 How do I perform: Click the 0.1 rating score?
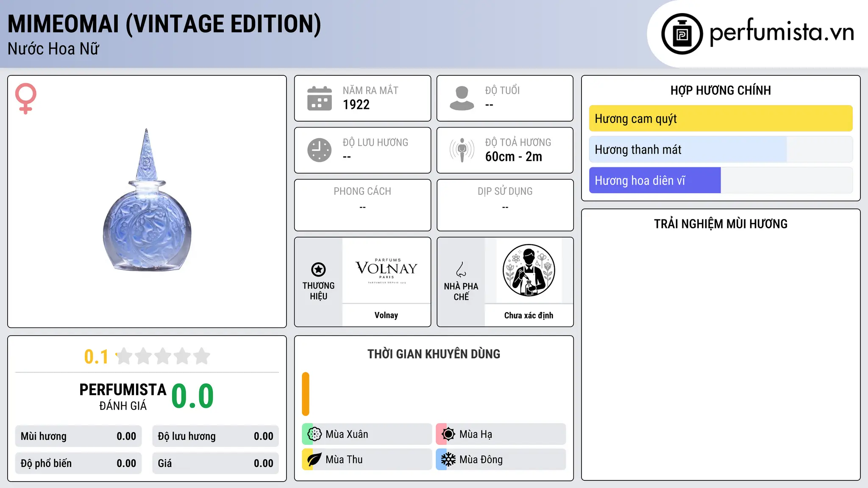(96, 357)
